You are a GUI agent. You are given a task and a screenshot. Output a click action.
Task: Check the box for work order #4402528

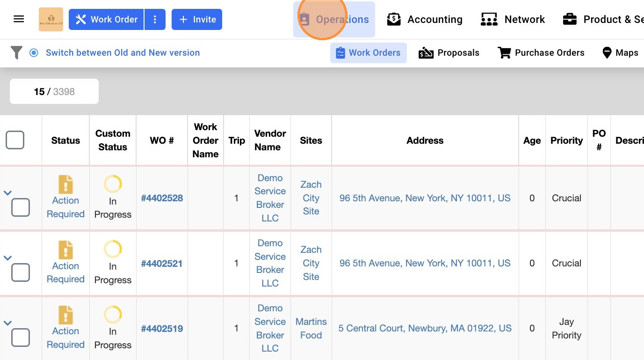click(21, 207)
